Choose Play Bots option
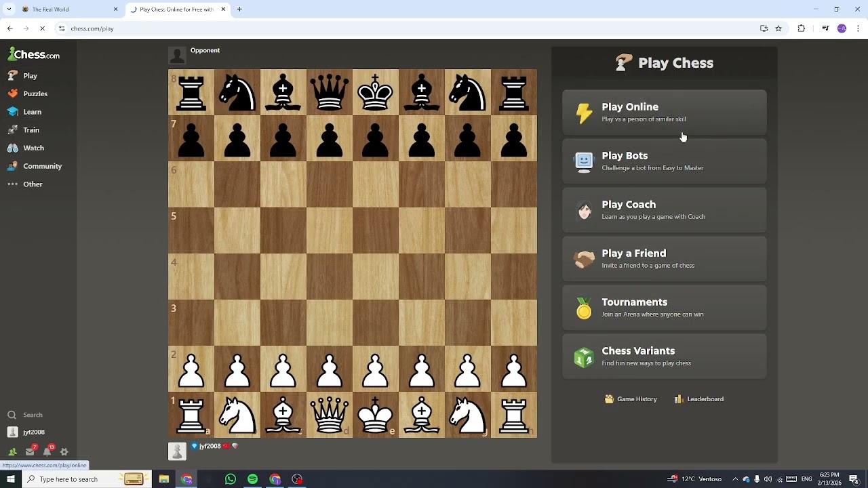 [665, 161]
